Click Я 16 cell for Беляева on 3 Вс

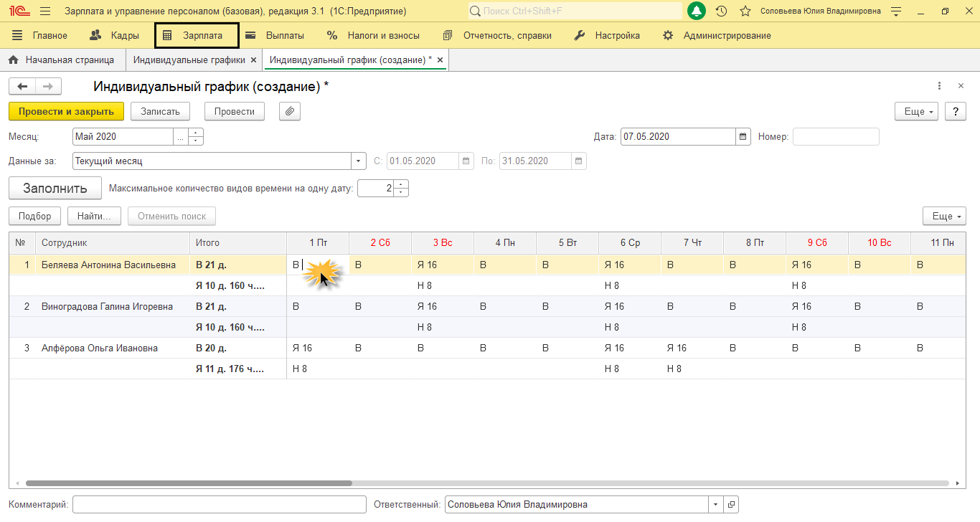(x=443, y=265)
